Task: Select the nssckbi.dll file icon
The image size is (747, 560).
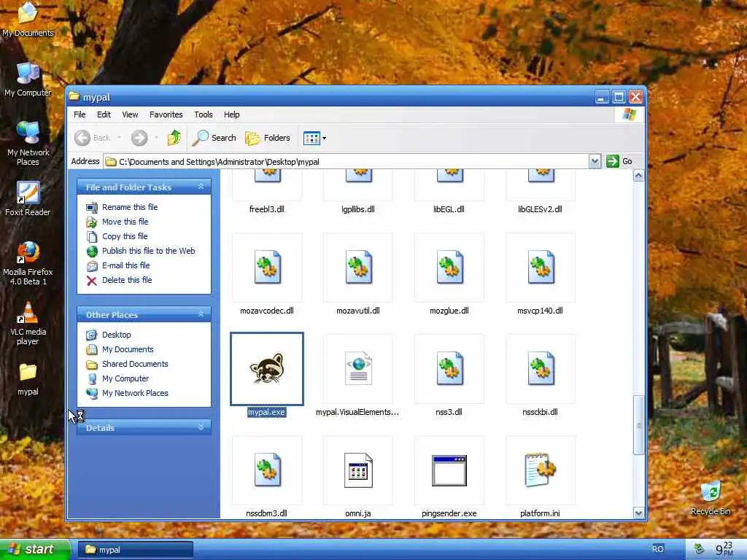Action: [x=541, y=368]
